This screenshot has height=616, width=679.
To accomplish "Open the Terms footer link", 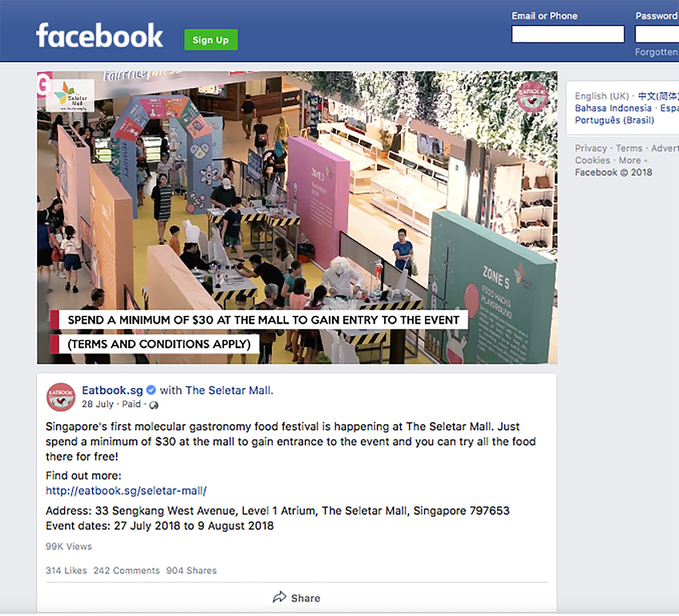I will click(x=629, y=148).
